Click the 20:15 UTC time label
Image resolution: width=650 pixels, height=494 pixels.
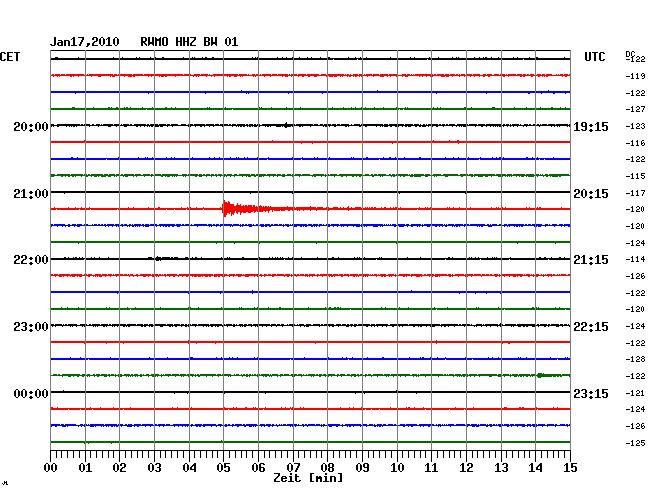tap(591, 194)
